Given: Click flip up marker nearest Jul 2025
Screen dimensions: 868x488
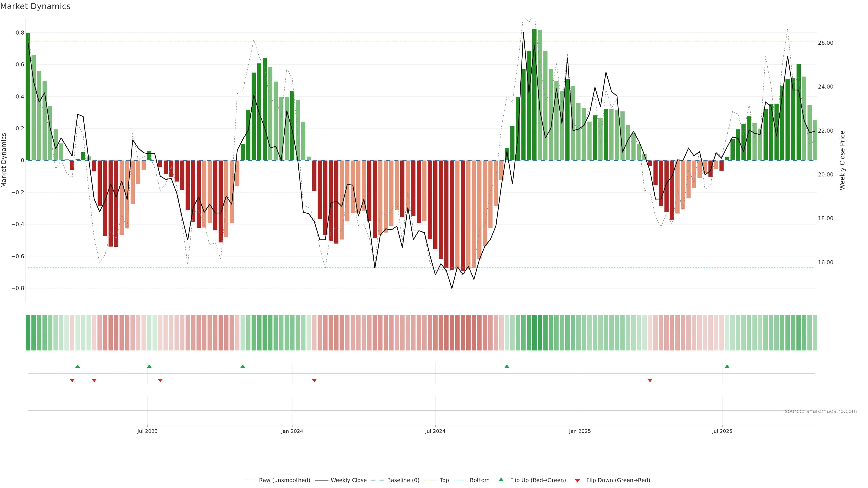Looking at the screenshot, I should 727,366.
